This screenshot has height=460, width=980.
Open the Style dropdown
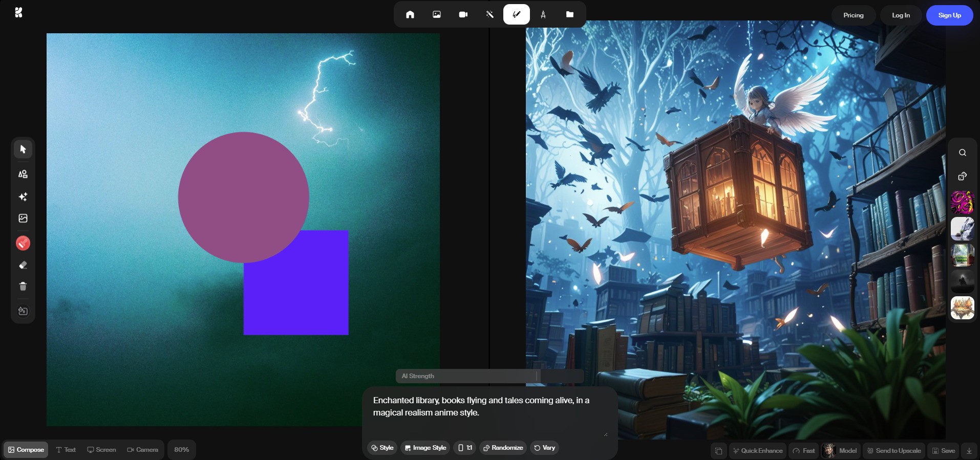tap(382, 448)
